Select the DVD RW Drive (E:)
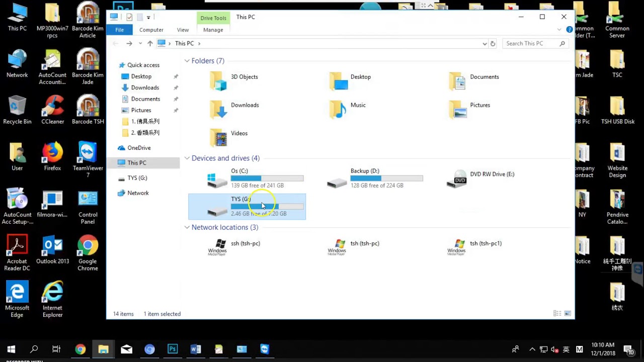The width and height of the screenshot is (644, 362). point(481,178)
